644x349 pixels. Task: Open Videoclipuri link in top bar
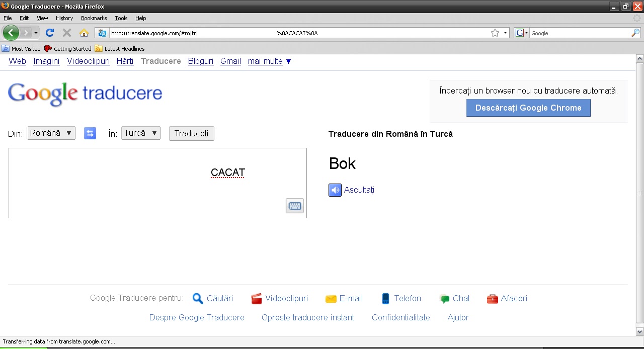point(88,61)
